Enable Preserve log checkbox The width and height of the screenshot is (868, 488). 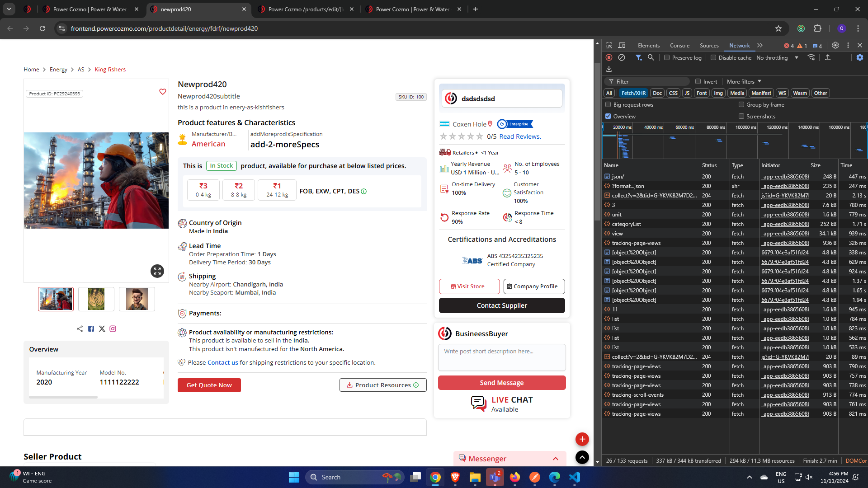[x=667, y=58]
